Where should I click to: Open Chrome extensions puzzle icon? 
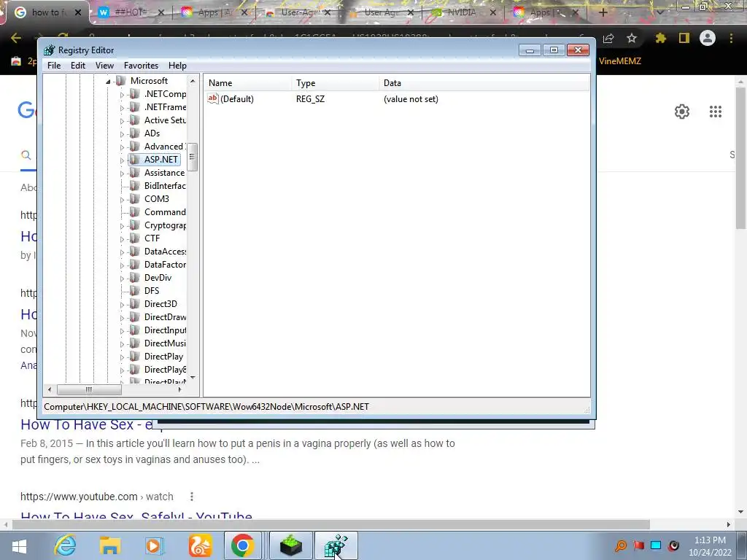[660, 38]
